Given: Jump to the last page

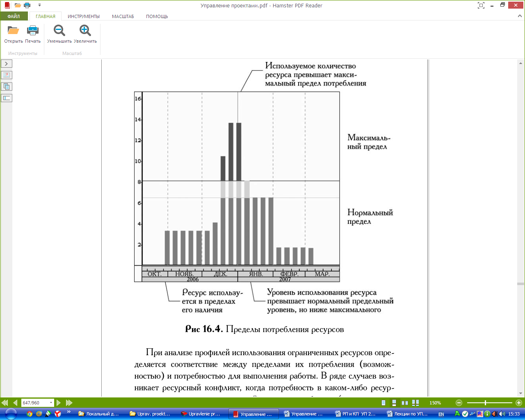Looking at the screenshot, I should tap(69, 403).
